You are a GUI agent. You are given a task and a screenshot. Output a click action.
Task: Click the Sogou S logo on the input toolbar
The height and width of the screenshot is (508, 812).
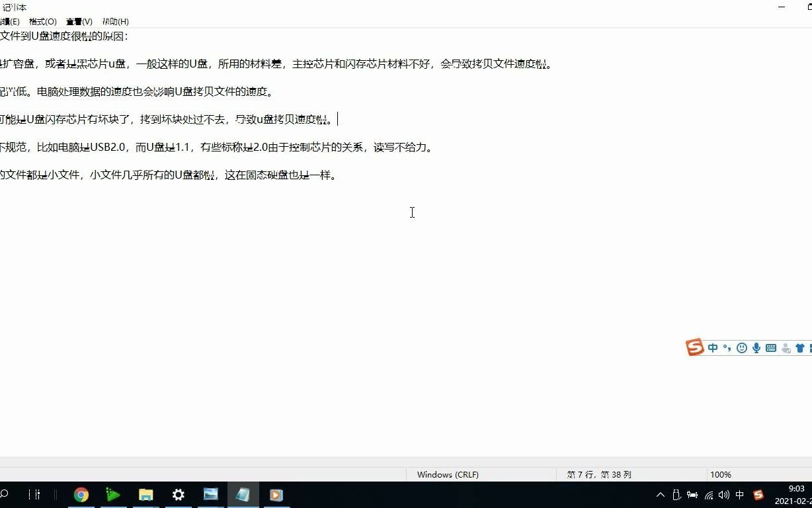[x=695, y=347]
